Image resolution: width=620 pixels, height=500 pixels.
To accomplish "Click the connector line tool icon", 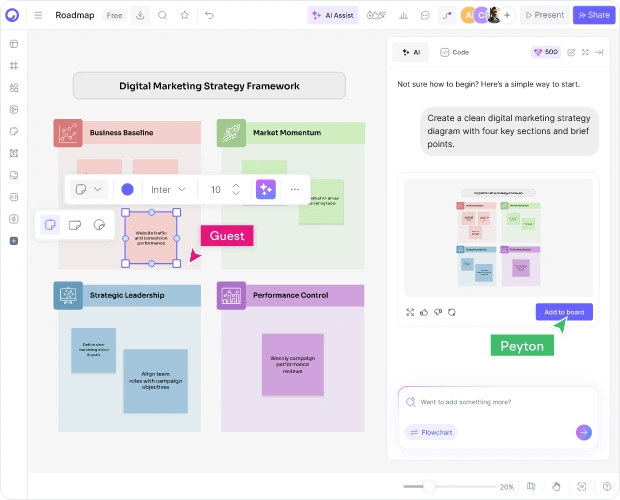I will (x=447, y=15).
